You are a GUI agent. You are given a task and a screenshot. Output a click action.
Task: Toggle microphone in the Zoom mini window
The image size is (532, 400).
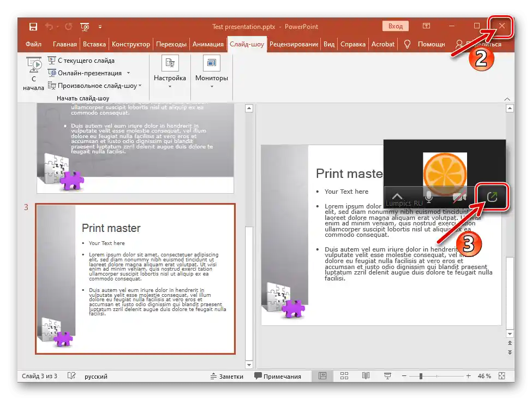tap(429, 196)
